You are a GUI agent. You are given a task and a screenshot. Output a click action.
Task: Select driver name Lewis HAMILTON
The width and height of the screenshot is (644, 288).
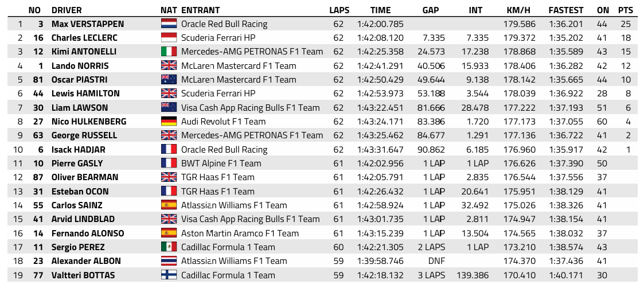click(x=85, y=94)
